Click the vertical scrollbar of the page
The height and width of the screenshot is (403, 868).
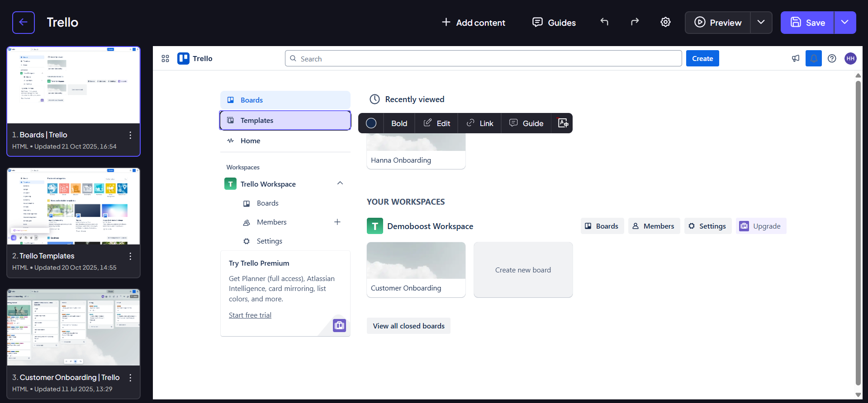[x=858, y=234]
